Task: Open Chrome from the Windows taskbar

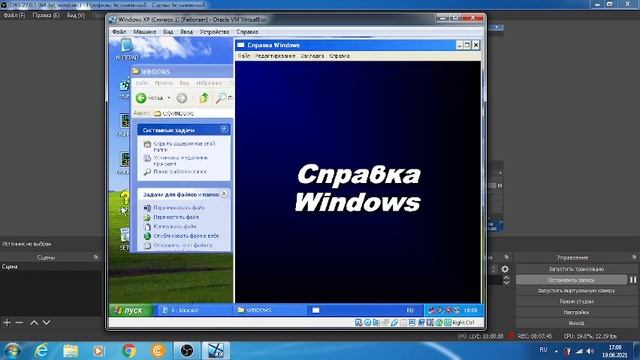Action: pos(129,351)
